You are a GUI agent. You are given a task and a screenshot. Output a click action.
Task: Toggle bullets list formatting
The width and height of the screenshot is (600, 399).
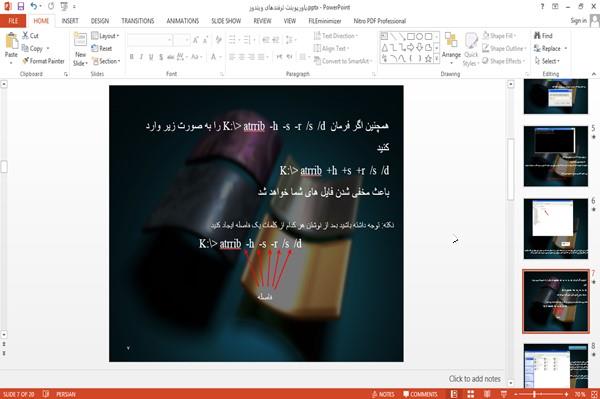pos(233,39)
